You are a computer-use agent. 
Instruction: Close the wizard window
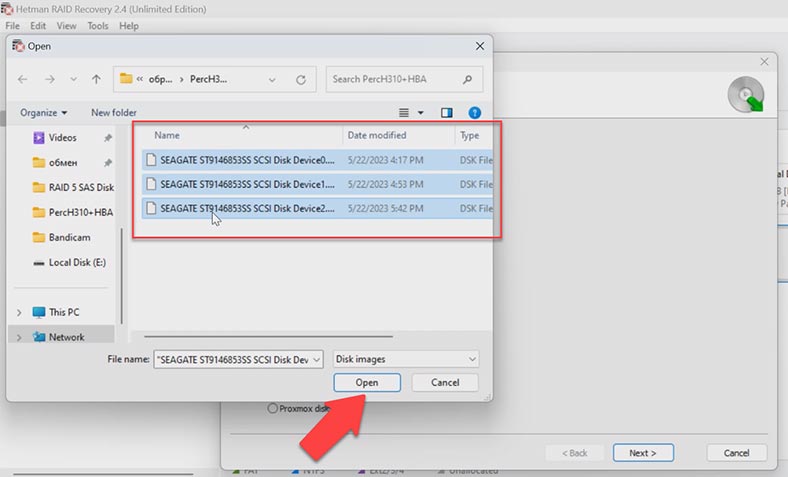(764, 61)
